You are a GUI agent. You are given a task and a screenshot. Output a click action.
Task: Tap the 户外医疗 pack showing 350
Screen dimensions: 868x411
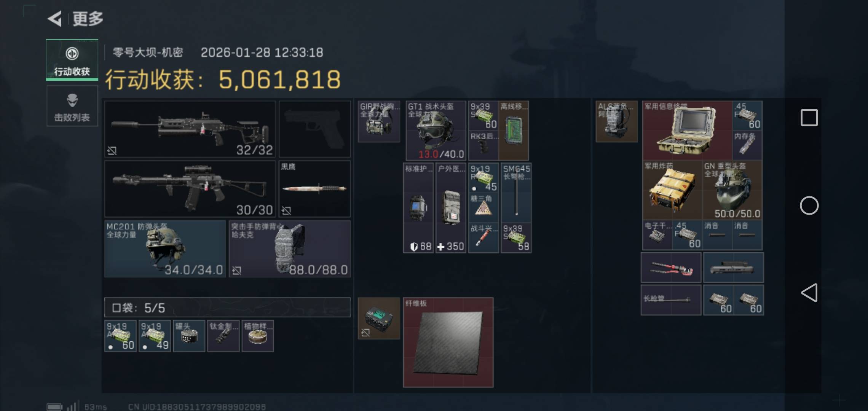[x=451, y=208]
